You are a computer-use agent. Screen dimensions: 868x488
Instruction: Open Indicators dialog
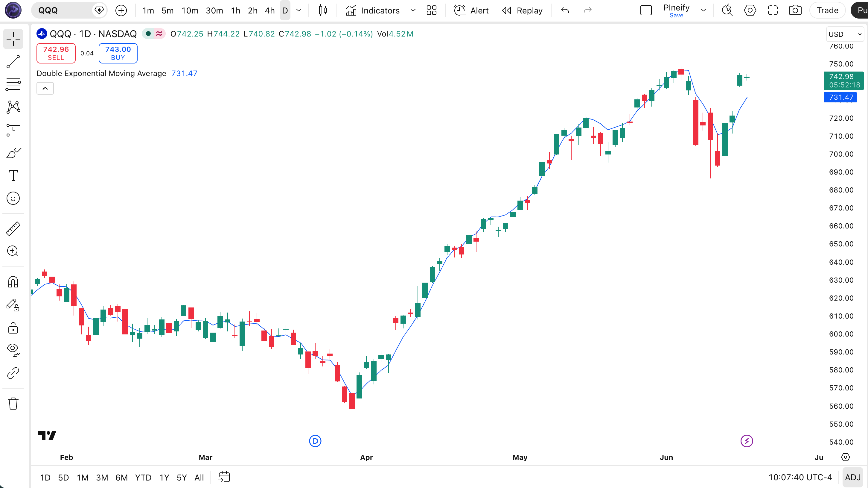(x=373, y=10)
